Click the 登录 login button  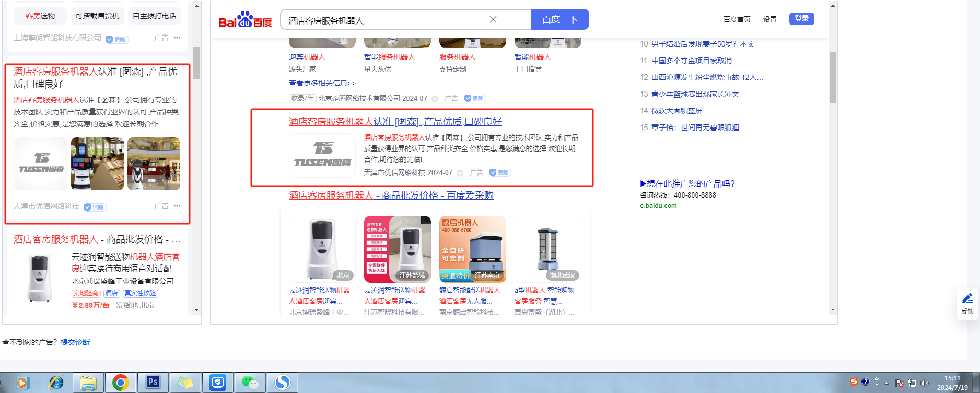(x=801, y=19)
